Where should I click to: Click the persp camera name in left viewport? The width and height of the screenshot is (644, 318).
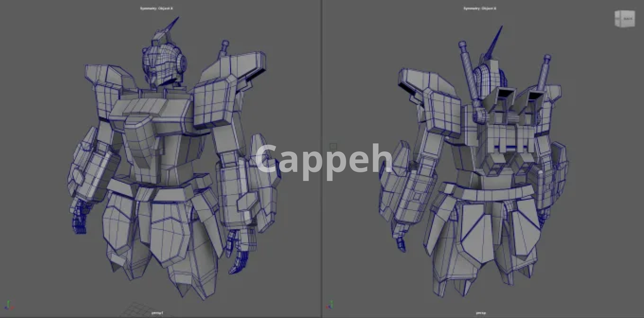pos(157,313)
